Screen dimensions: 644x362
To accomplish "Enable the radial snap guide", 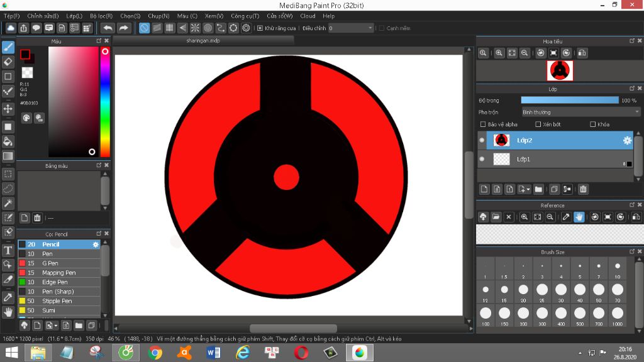I will (195, 28).
